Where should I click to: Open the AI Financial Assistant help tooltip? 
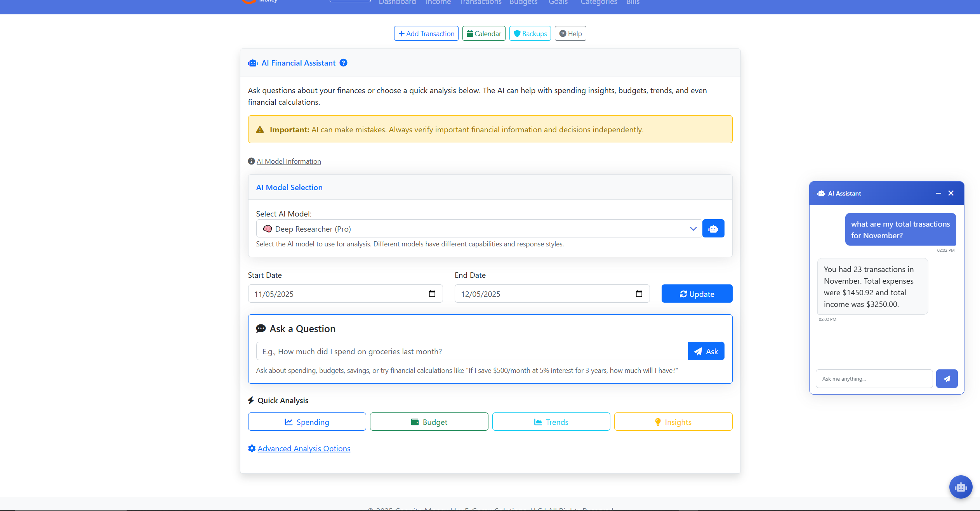tap(343, 62)
